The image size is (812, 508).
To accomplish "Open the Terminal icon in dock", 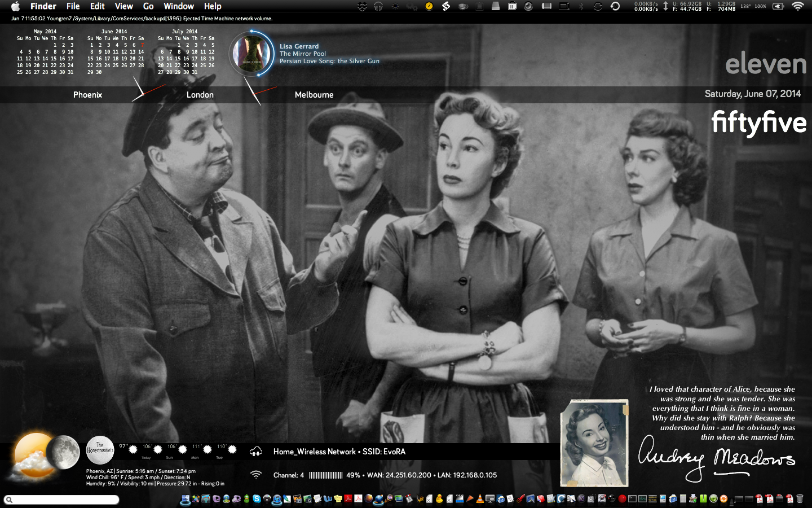I will (x=632, y=499).
